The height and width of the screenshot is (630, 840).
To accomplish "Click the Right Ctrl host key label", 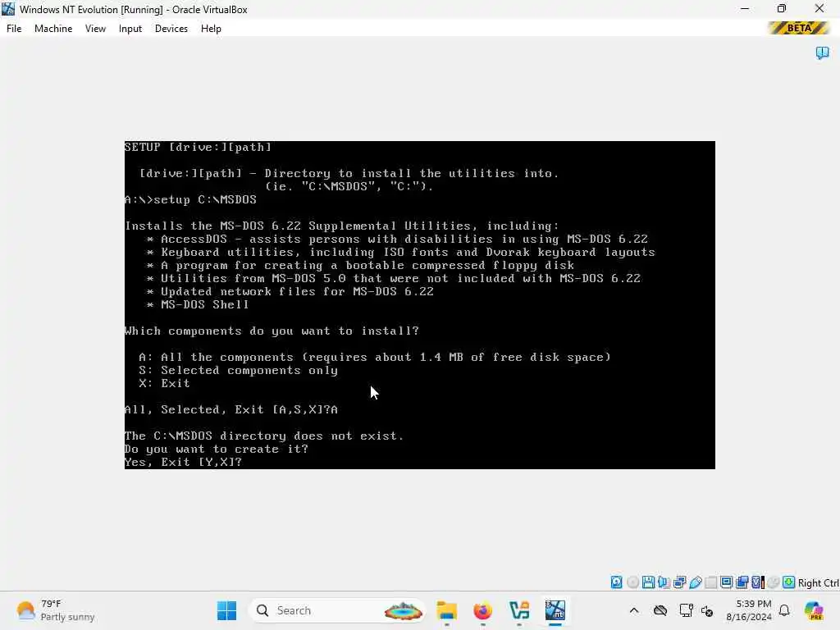I will [x=818, y=583].
